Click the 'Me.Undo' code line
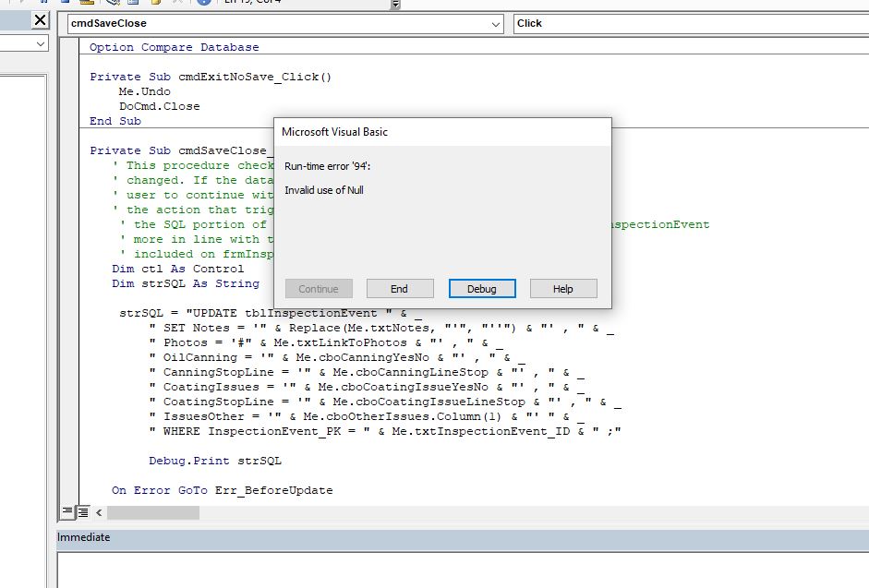This screenshot has height=588, width=869. point(145,91)
